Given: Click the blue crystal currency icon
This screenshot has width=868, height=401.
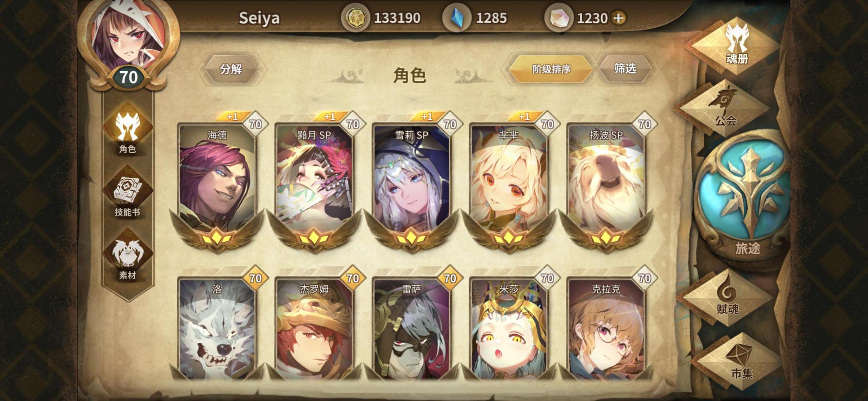Looking at the screenshot, I should point(456,18).
